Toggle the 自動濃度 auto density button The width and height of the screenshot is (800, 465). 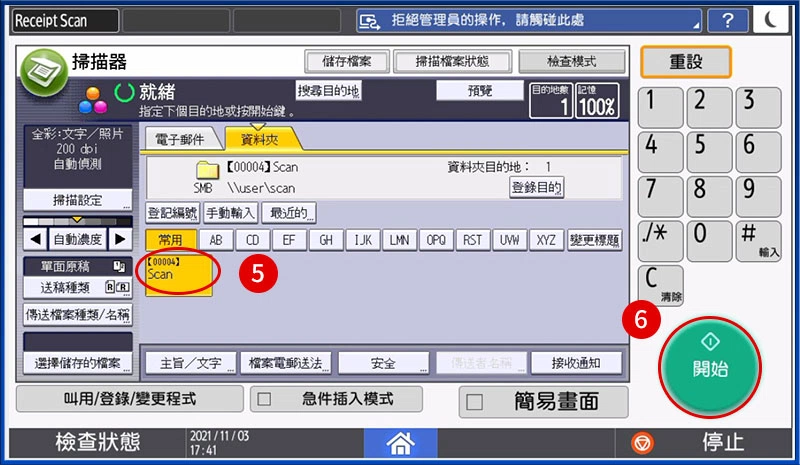[77, 239]
